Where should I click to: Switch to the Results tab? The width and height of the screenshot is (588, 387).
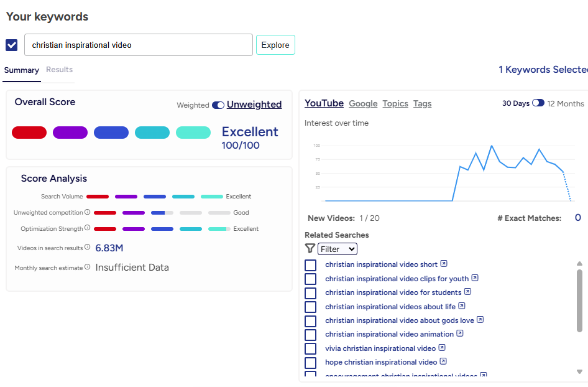(59, 70)
